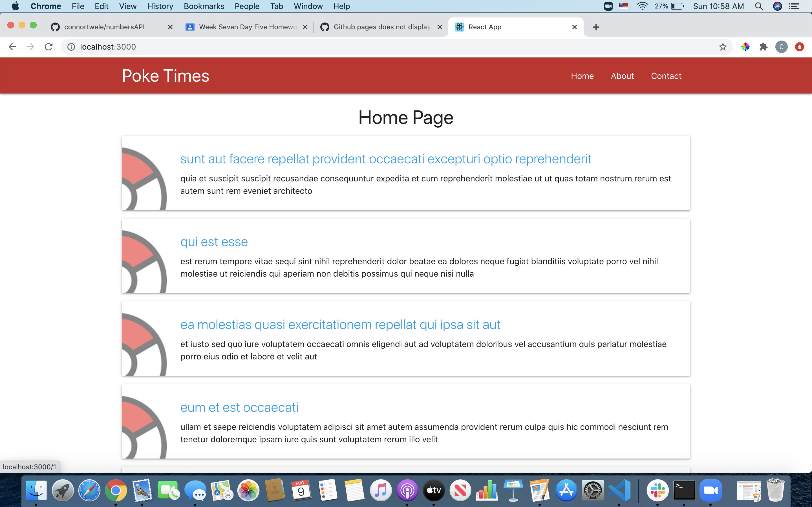The image size is (812, 507).
Task: Click the browser back arrow
Action: click(12, 46)
